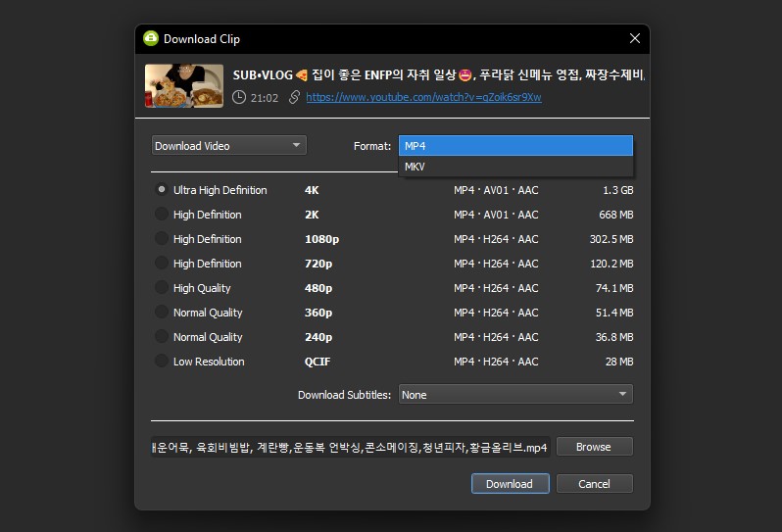Select Normal Quality 240p radio button

(161, 337)
